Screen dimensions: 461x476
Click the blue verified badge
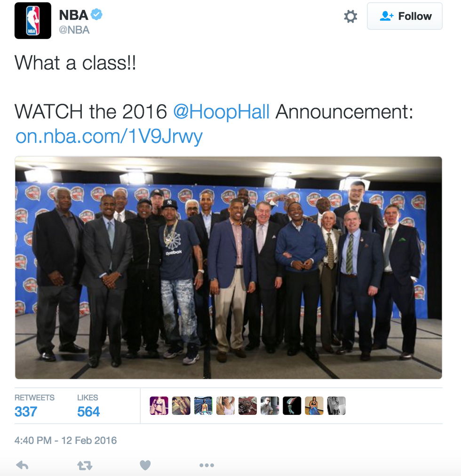(x=96, y=15)
